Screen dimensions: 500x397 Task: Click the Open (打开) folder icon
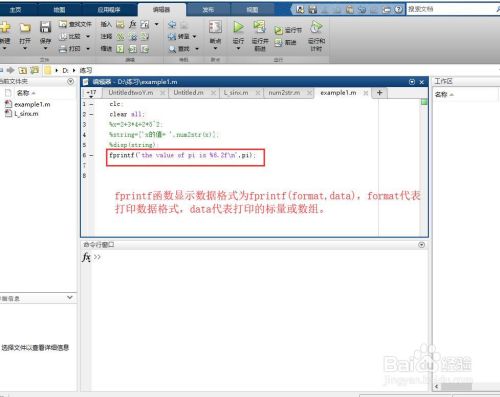(x=25, y=27)
